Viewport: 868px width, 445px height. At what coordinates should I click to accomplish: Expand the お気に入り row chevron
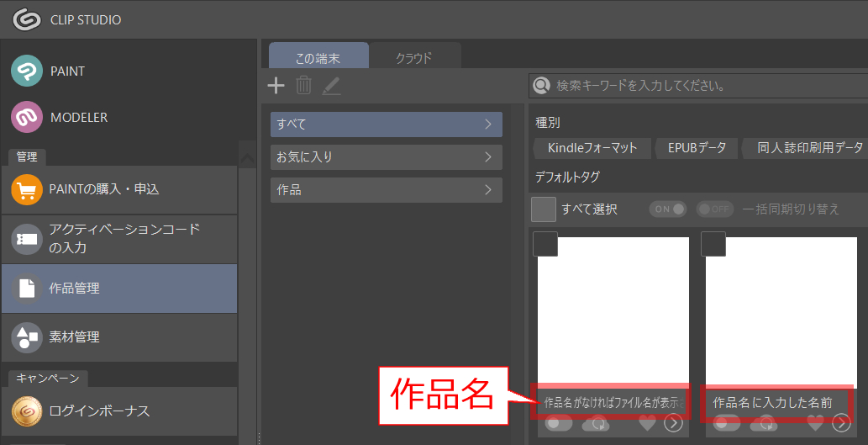click(488, 156)
